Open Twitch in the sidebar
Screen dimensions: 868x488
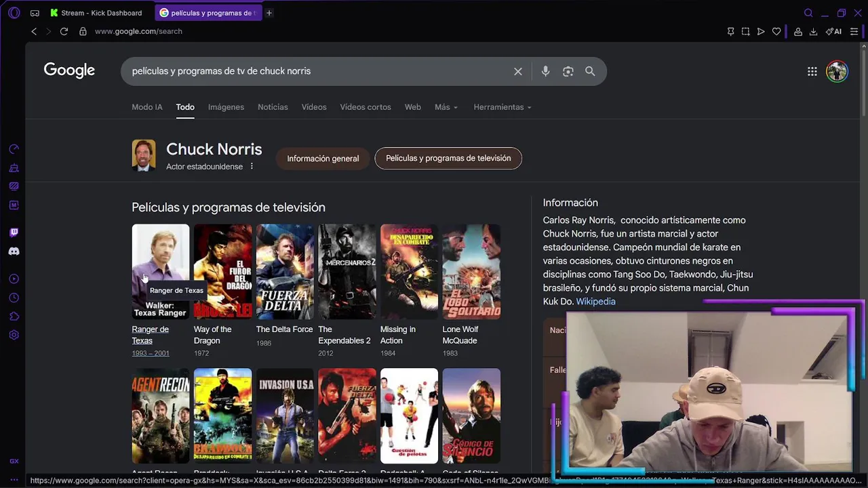click(14, 232)
